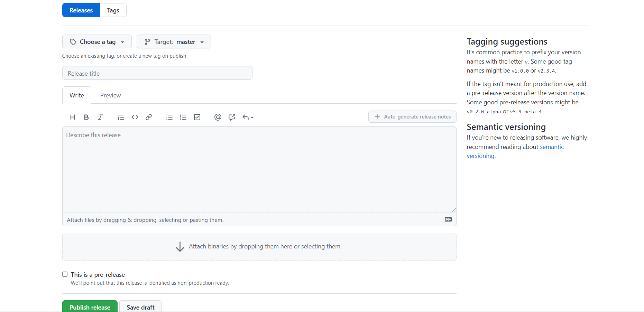Insert a numbered list from the toolbar
Viewport: 644px width, 312px height.
183,117
